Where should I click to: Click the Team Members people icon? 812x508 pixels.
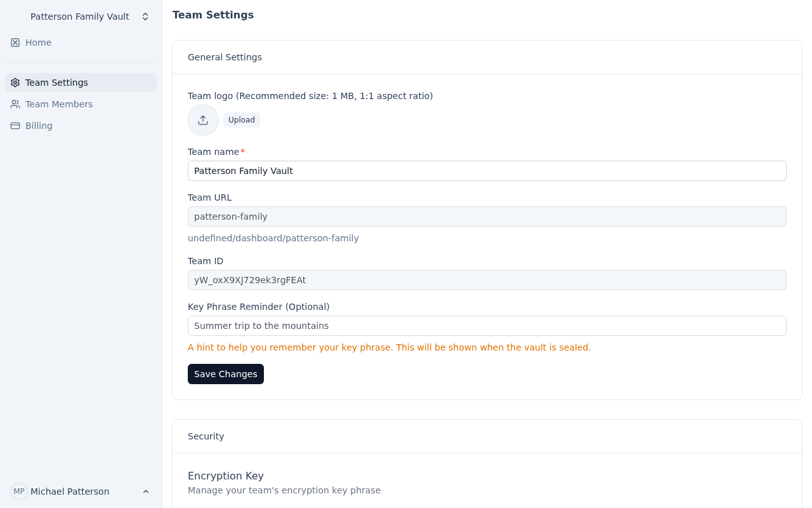tap(15, 104)
